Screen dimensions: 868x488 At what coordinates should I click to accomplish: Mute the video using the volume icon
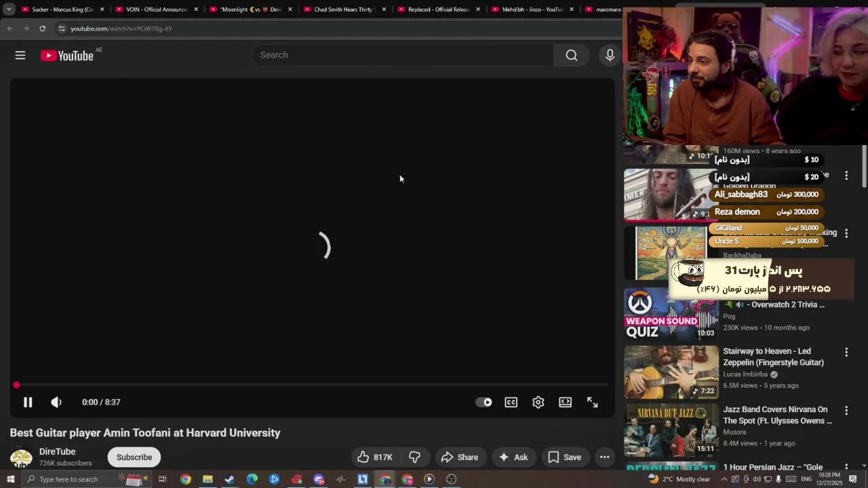click(x=56, y=402)
